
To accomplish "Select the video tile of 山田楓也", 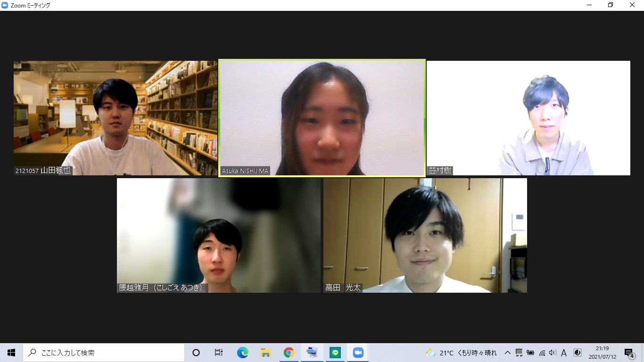I will click(116, 118).
